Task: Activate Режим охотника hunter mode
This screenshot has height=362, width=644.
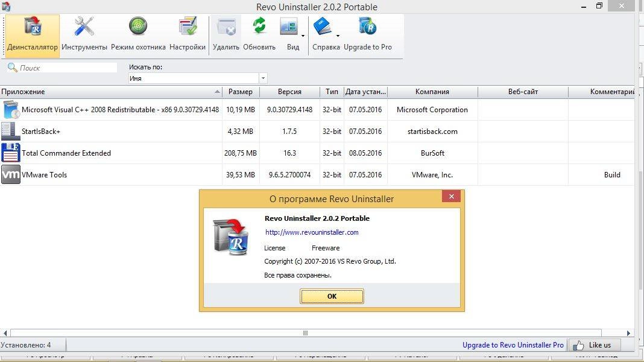Action: [x=138, y=36]
